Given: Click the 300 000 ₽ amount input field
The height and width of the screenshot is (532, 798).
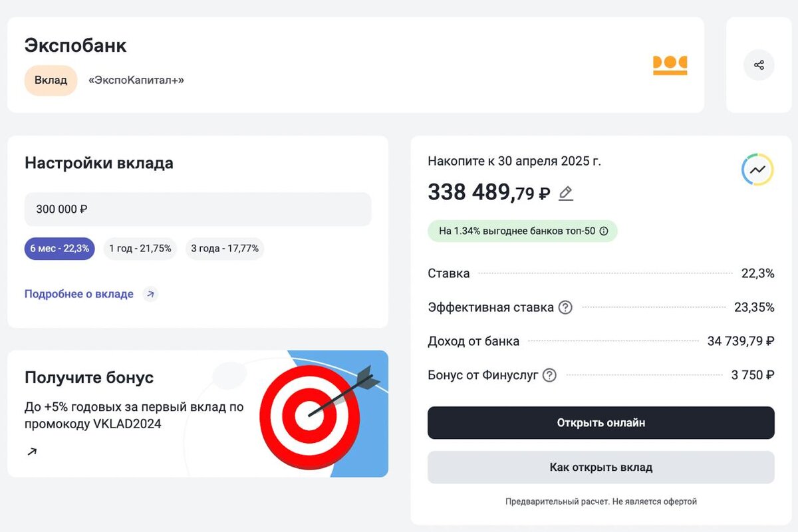Looking at the screenshot, I should point(197,209).
